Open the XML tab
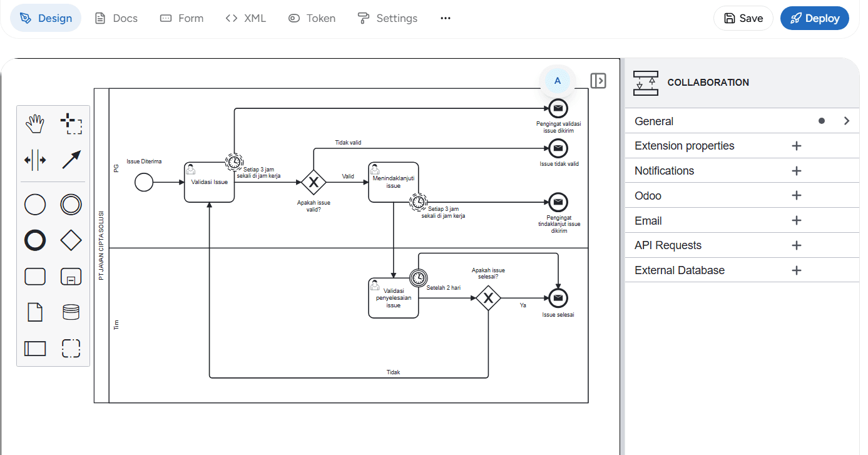 [x=246, y=18]
